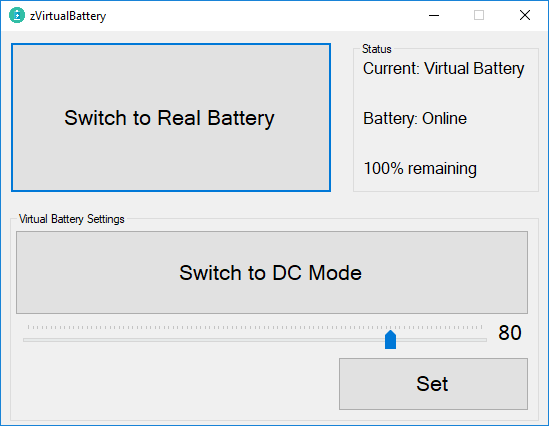Close the zVirtualBattery window

point(525,15)
